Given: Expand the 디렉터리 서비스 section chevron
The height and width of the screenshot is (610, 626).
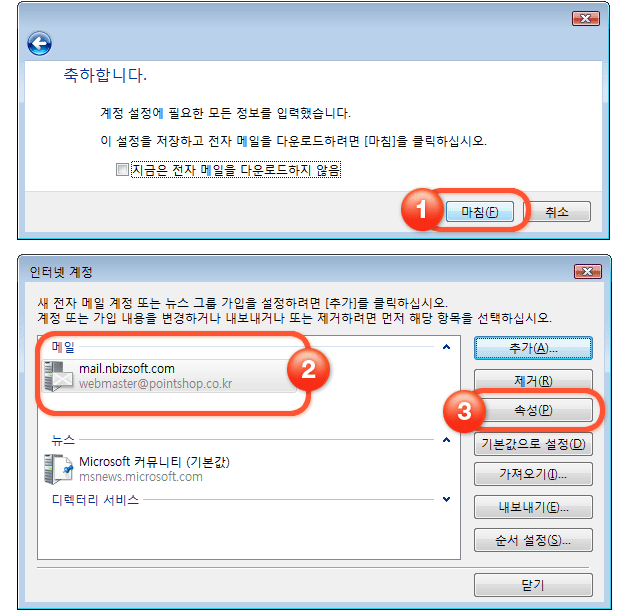Looking at the screenshot, I should [446, 499].
